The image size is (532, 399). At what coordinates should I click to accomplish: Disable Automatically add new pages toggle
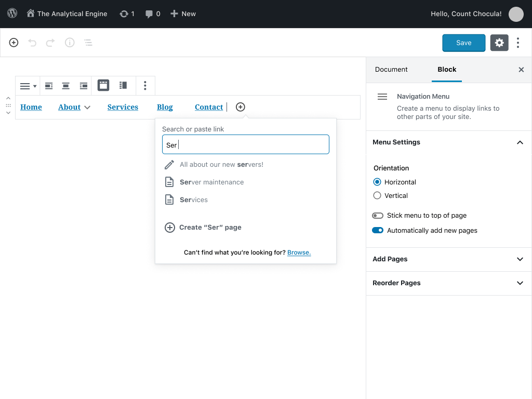click(378, 231)
